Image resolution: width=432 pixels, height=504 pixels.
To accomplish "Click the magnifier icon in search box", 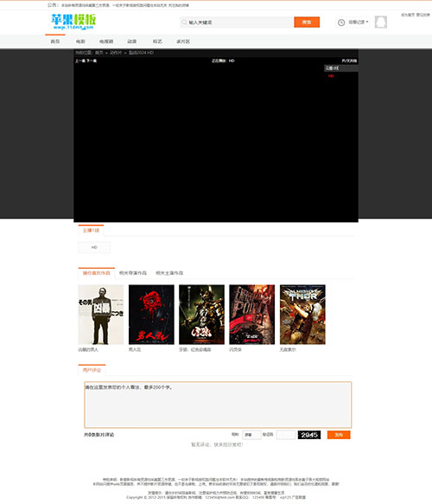I will pyautogui.click(x=184, y=22).
